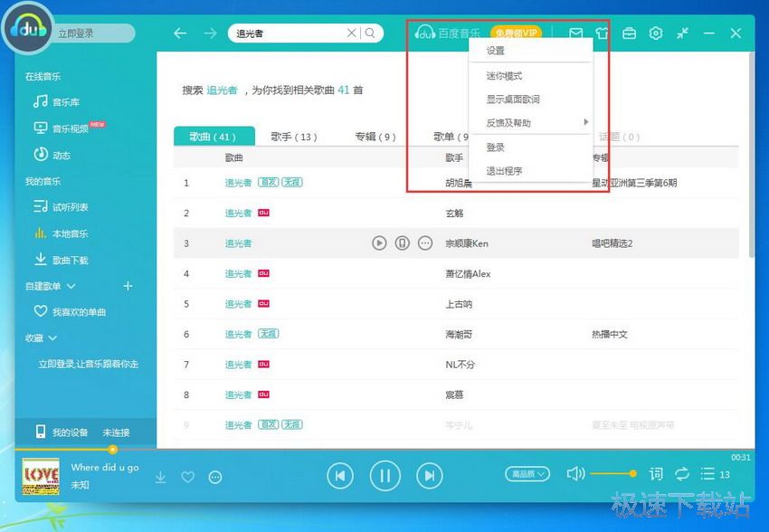Viewport: 769px width, 532px height.
Task: Send song 3 to phone device
Action: (x=403, y=242)
